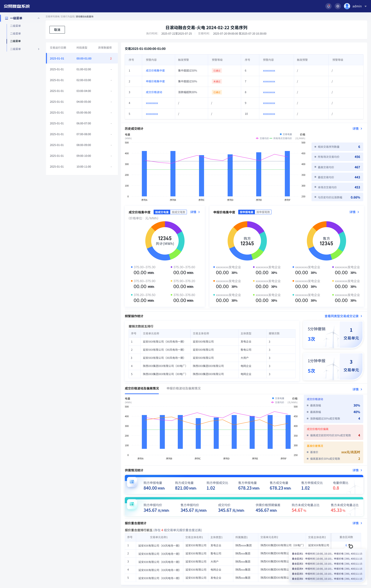Click the admin user avatar
This screenshot has width=371, height=588.
(x=347, y=6)
